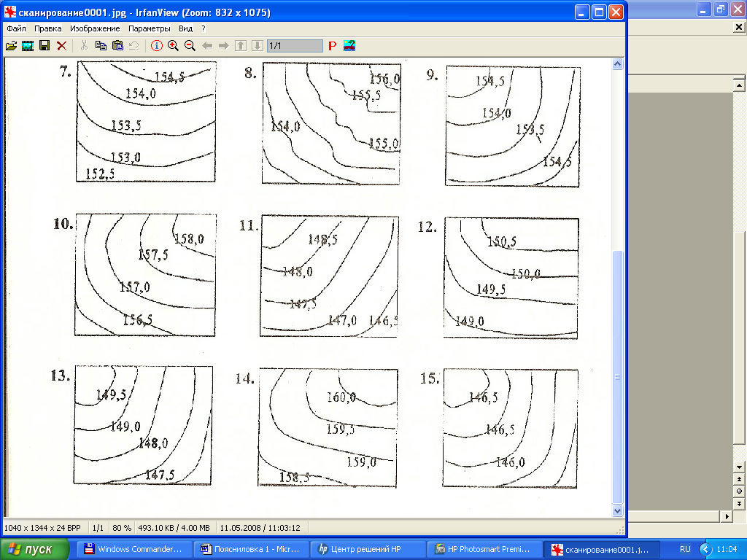Open the Изображение menu
This screenshot has height=560, width=747.
(x=95, y=28)
